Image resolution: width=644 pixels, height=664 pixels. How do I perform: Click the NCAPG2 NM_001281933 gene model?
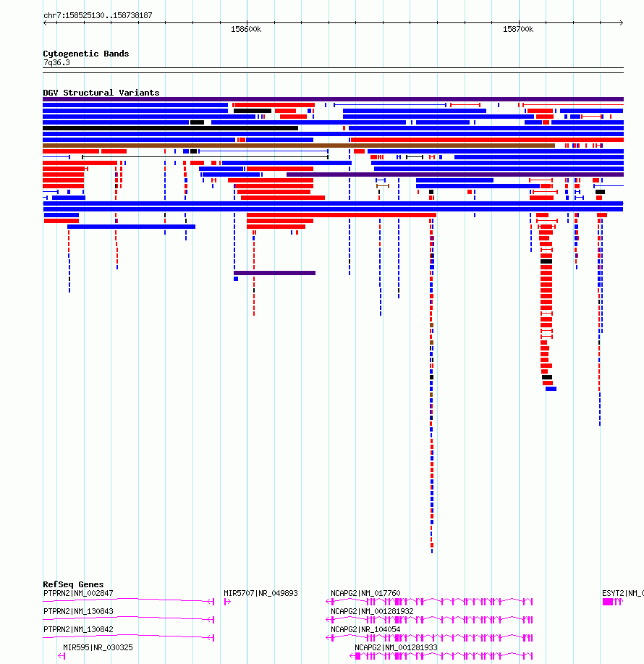441,655
